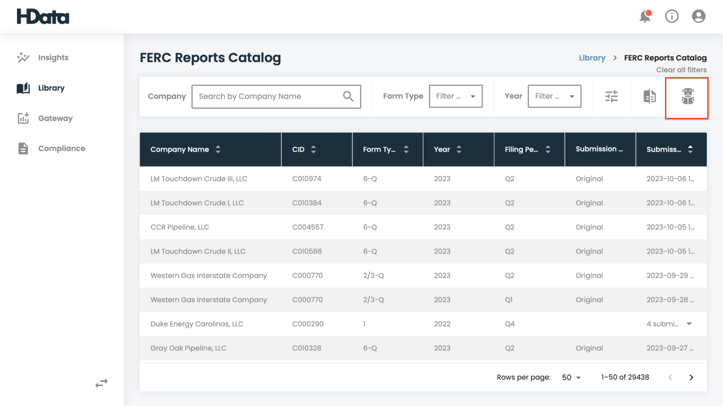723x406 pixels.
Task: Open the user account profile icon
Action: pyautogui.click(x=699, y=17)
